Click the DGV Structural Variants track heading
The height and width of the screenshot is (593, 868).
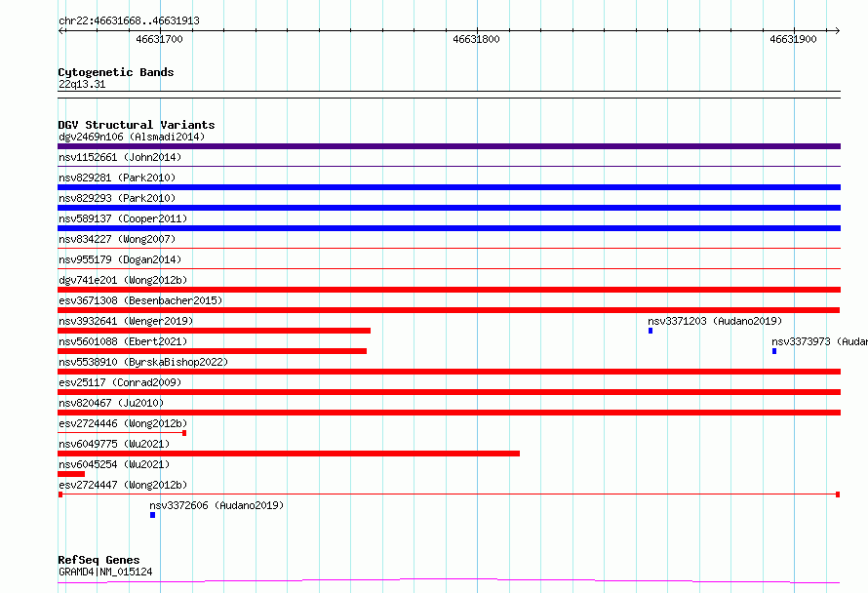coord(137,125)
